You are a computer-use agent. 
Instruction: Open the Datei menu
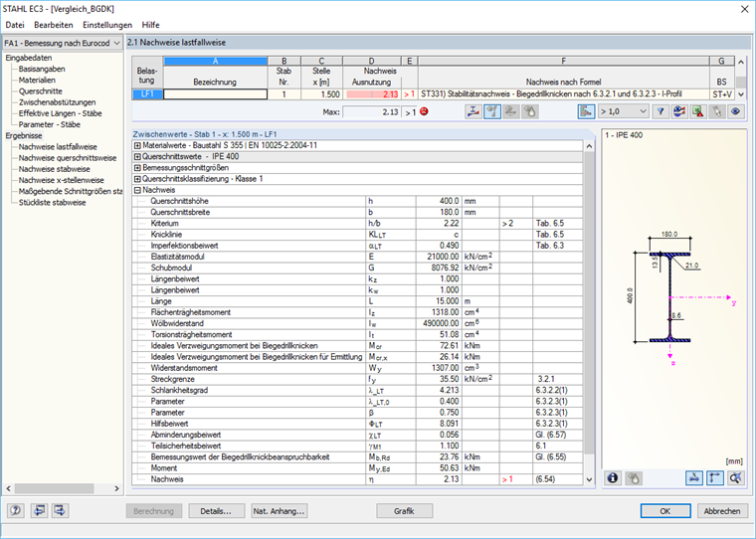[x=15, y=25]
